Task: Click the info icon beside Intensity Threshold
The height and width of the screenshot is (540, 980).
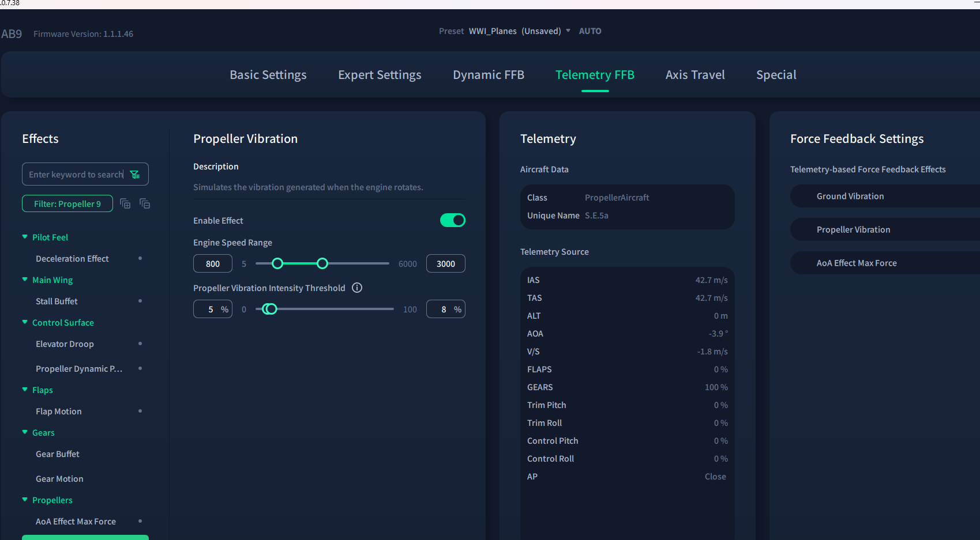Action: [357, 288]
